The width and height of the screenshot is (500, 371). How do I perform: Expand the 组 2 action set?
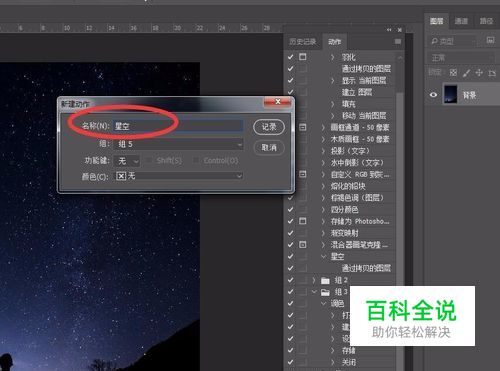pos(313,280)
